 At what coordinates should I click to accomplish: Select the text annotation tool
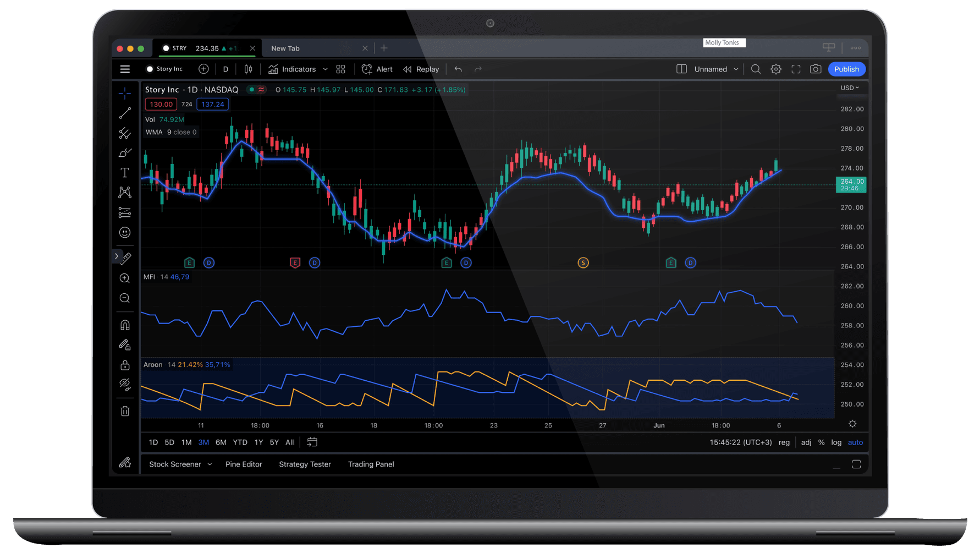click(125, 172)
